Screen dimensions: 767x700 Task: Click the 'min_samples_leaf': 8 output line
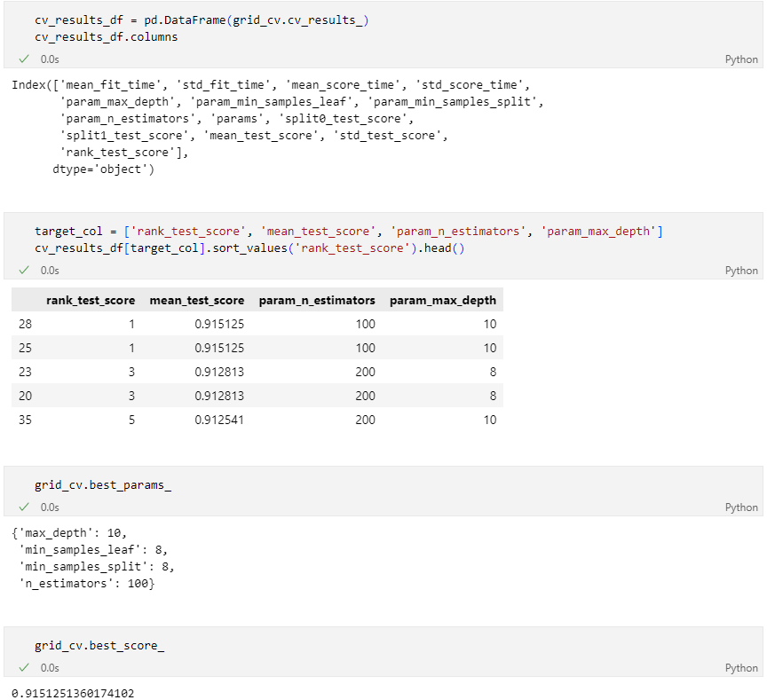pyautogui.click(x=93, y=550)
